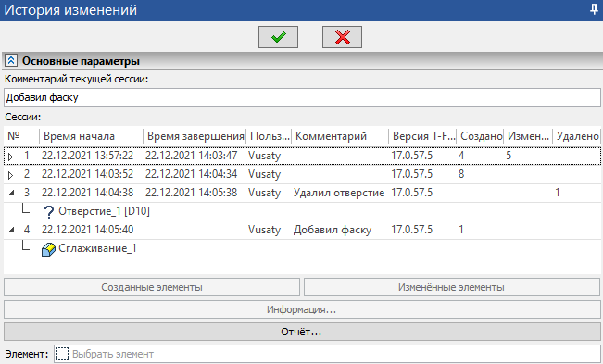603x364 pixels.
Task: Select the question mark icon of Отверстие_1
Action: (48, 211)
